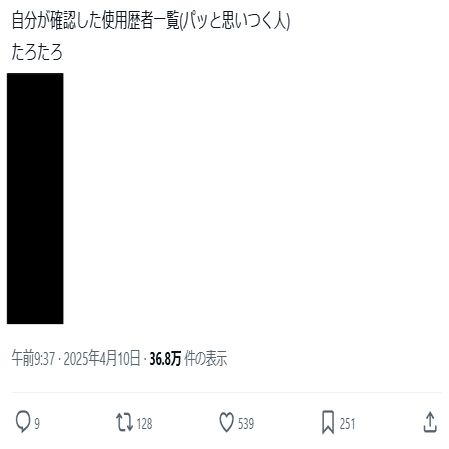Repost using the retweet arrows icon
Image resolution: width=449 pixels, height=449 pixels.
coord(124,423)
